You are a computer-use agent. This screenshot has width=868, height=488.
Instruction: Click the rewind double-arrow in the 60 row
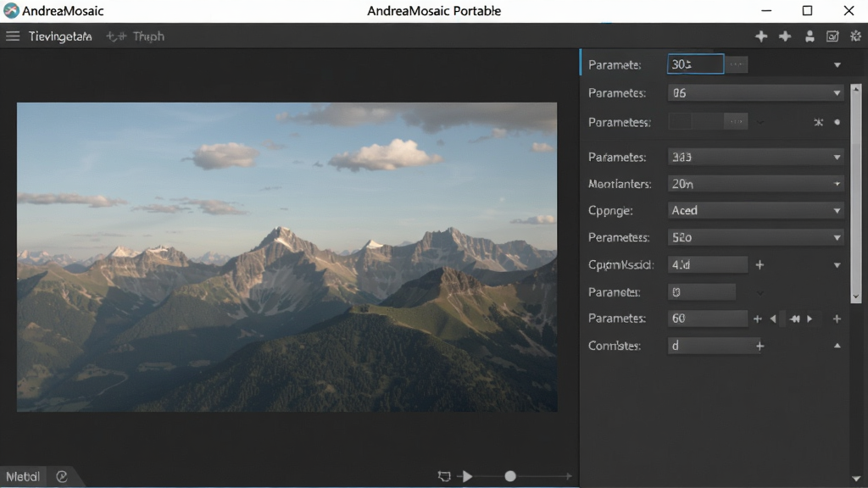click(x=795, y=319)
